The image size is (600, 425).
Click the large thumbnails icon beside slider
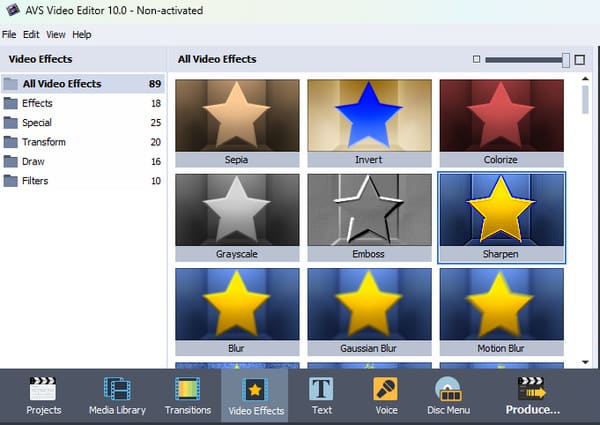(580, 59)
